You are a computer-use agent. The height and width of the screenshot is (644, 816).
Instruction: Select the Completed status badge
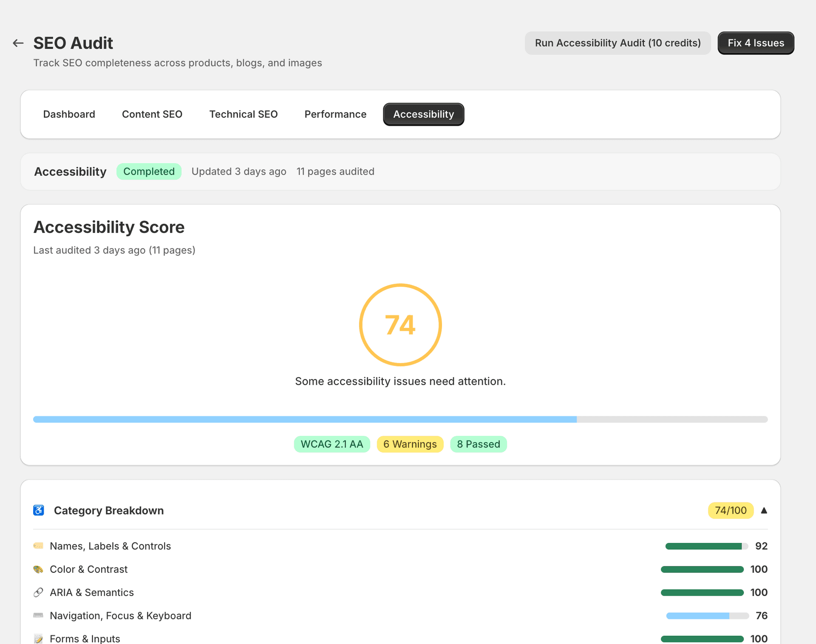(149, 171)
